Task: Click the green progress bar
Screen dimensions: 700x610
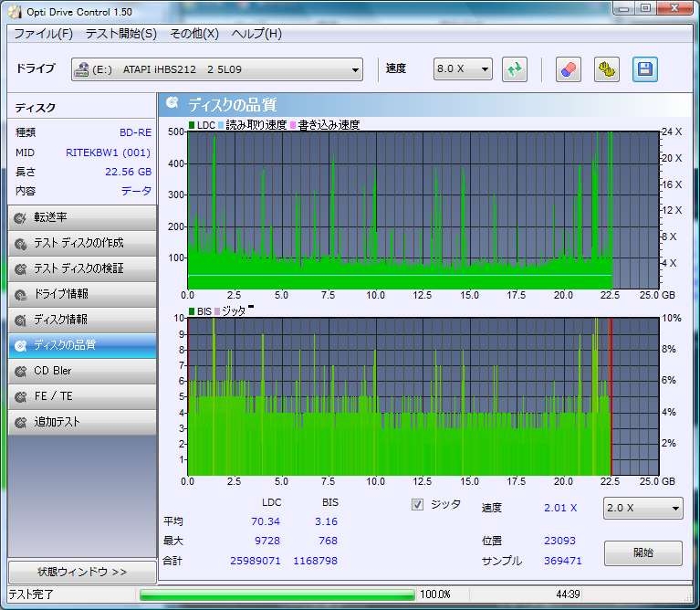Action: [277, 594]
